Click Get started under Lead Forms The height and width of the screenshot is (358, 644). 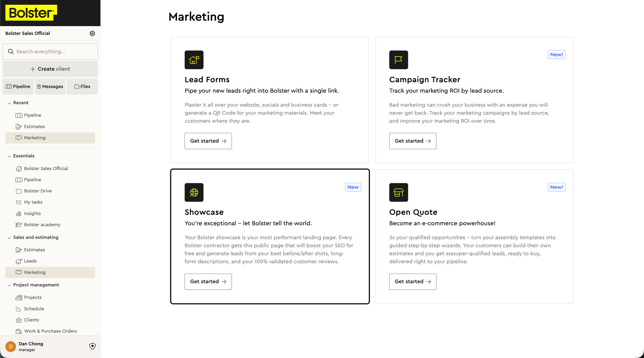tap(208, 141)
